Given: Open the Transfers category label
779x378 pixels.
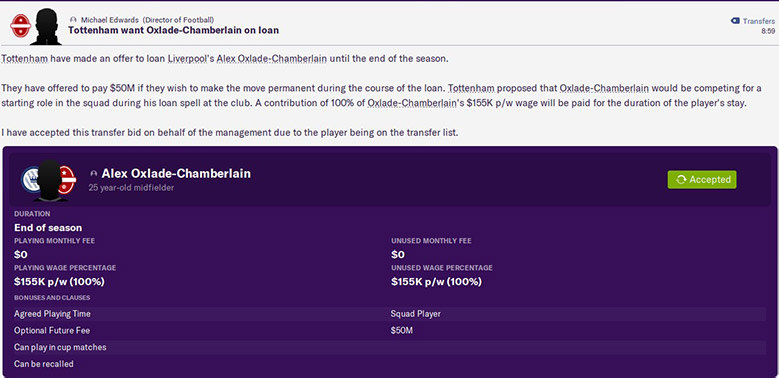Looking at the screenshot, I should click(x=758, y=21).
